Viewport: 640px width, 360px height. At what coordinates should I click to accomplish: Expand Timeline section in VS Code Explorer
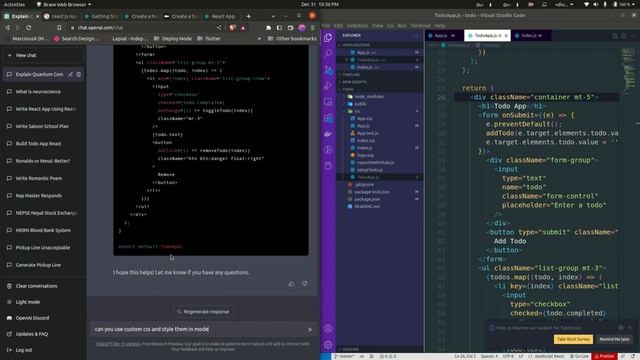351,75
